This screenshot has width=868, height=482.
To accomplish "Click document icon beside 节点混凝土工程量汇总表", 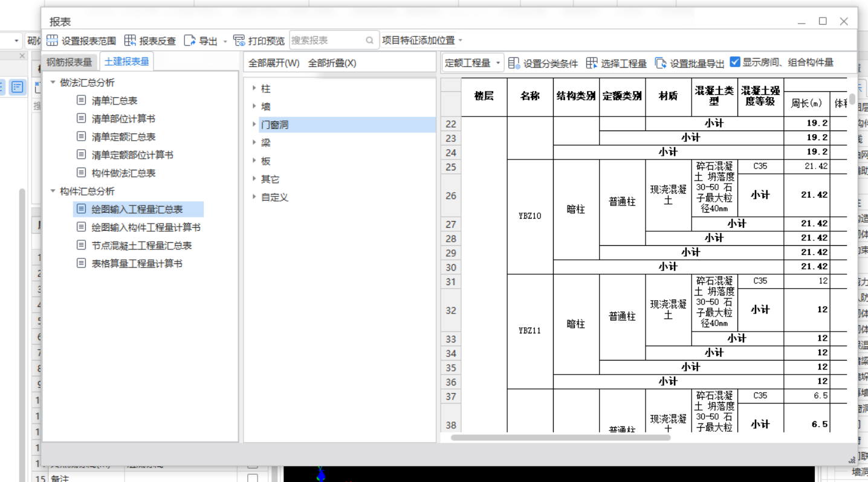I will (82, 245).
